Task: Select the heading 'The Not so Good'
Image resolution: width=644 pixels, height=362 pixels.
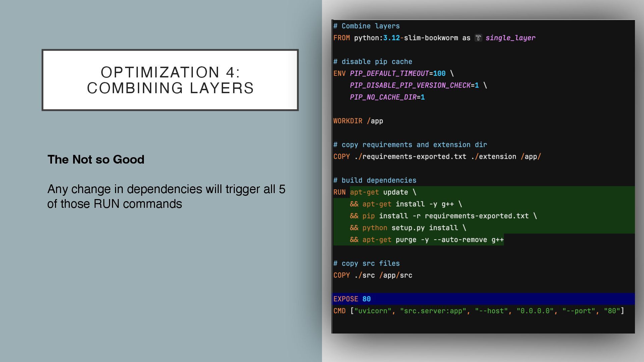Action: (x=96, y=160)
